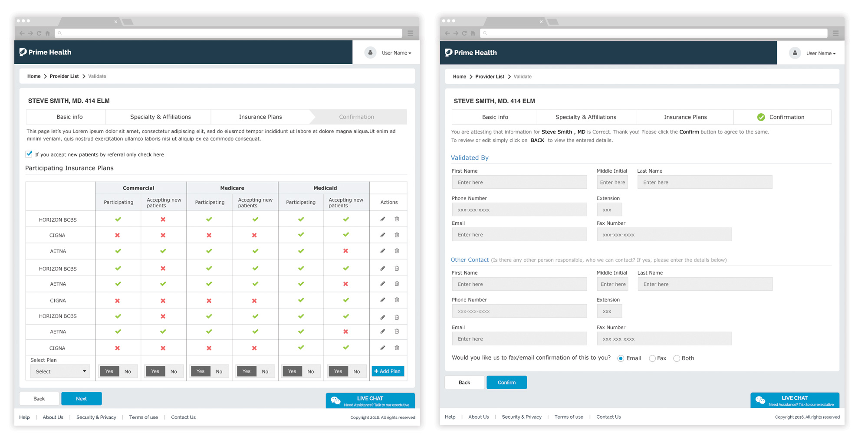Choose the Both confirmation radio option

click(x=676, y=358)
